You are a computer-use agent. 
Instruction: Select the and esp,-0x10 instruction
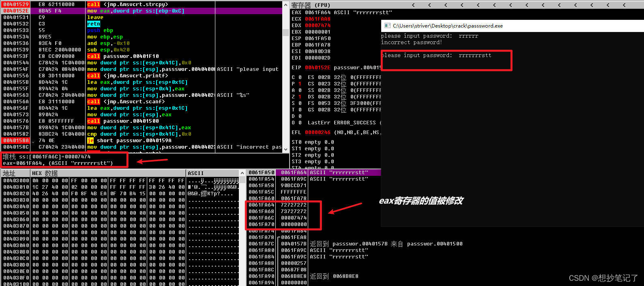(142, 43)
